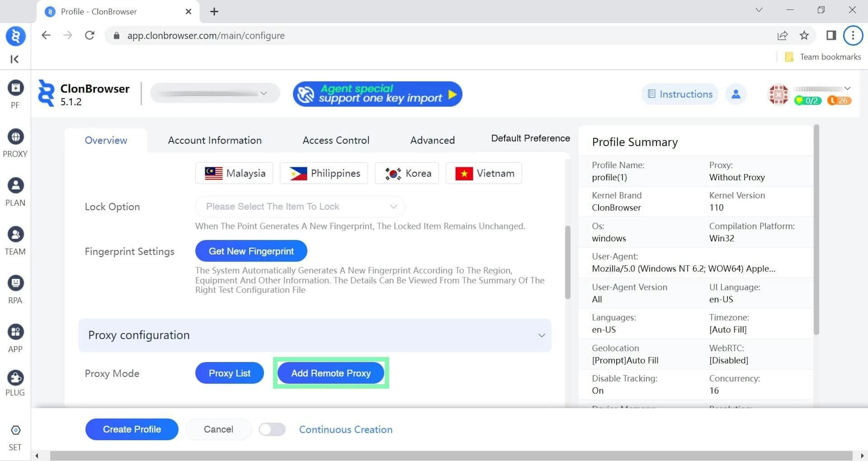Collapse the sidebar with the arrow icon
868x461 pixels.
[x=14, y=59]
